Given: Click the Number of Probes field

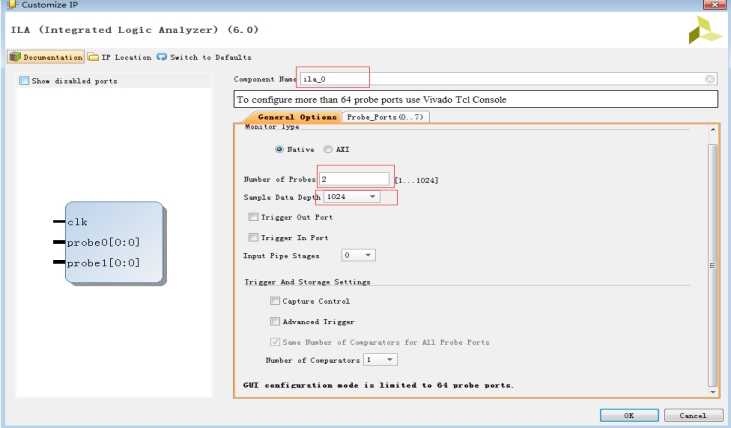Looking at the screenshot, I should coord(354,179).
